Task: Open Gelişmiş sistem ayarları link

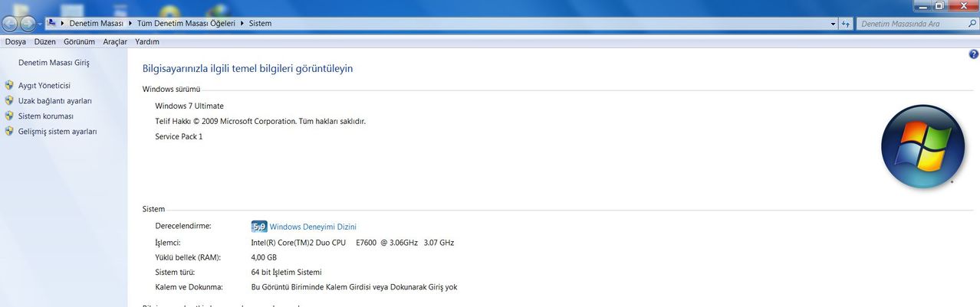Action: [x=58, y=132]
